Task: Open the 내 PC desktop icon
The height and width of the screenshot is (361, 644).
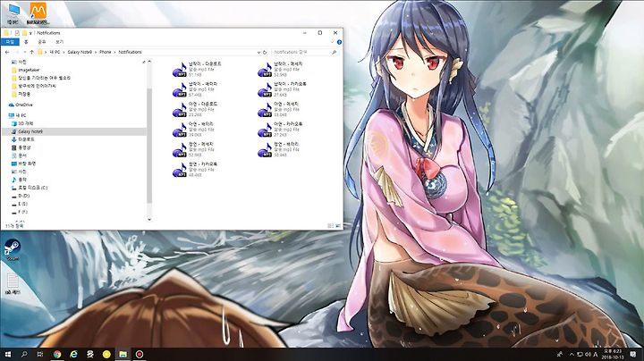Action: [13, 13]
